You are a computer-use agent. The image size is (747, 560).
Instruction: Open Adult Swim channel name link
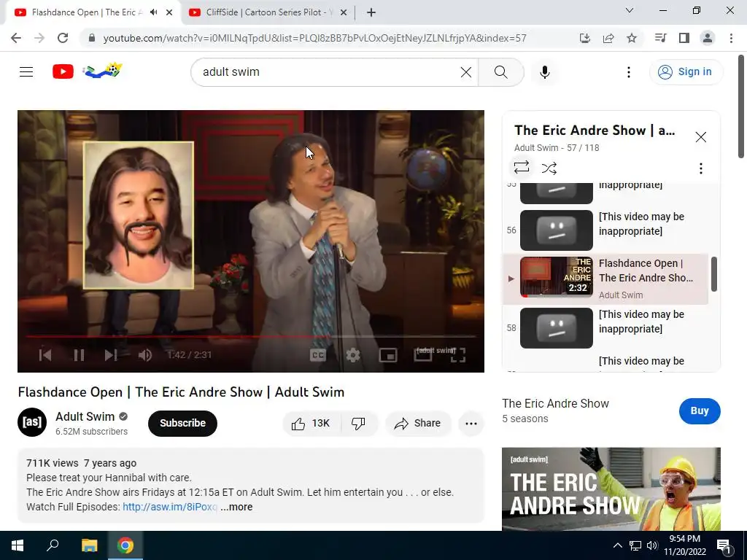(x=85, y=416)
